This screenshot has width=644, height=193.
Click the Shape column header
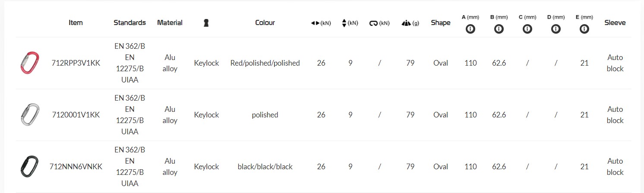pos(441,22)
